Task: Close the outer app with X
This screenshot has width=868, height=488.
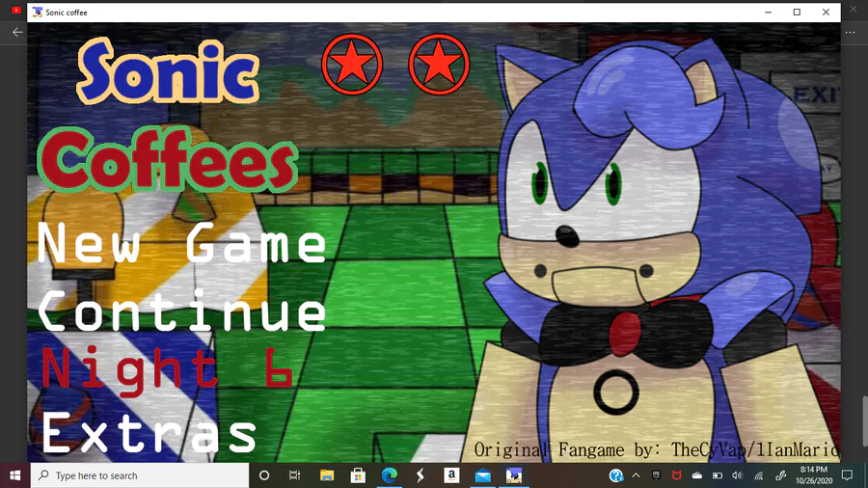Action: [854, 10]
